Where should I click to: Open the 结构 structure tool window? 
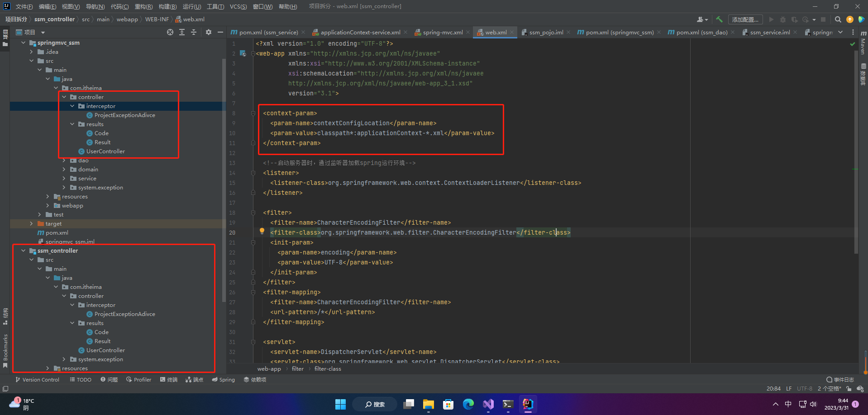pyautogui.click(x=5, y=316)
